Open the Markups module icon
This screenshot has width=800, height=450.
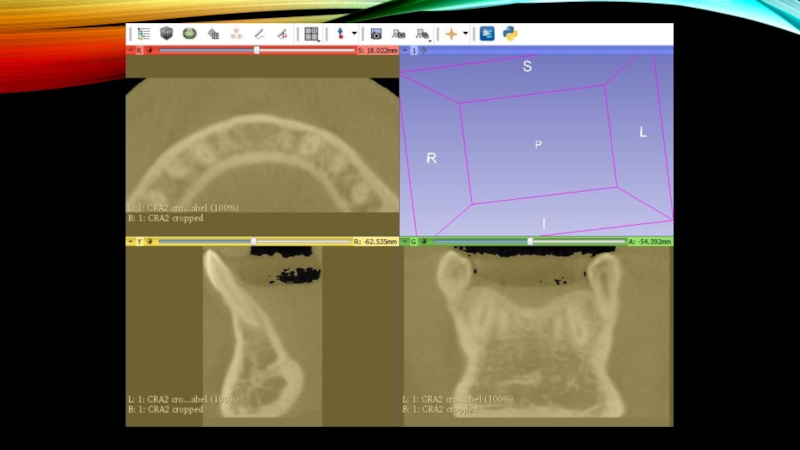pos(259,34)
